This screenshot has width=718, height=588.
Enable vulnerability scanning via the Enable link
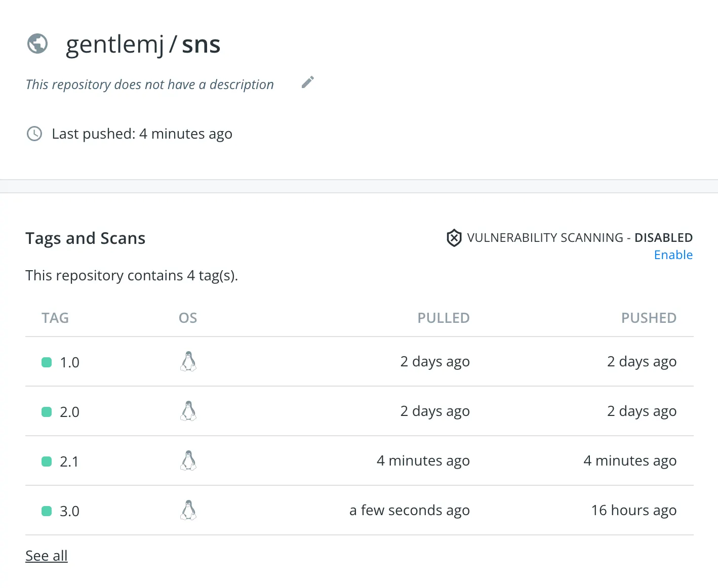(673, 255)
